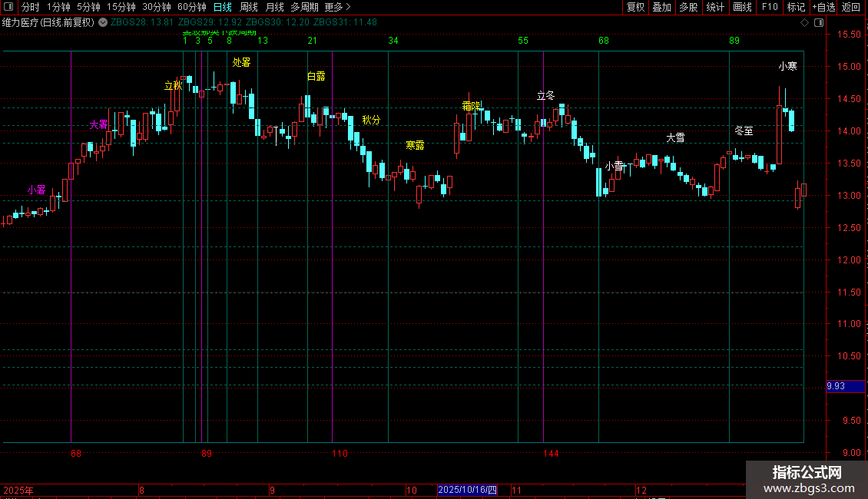Click the green Fibonacci cycle number 89

[x=734, y=41]
